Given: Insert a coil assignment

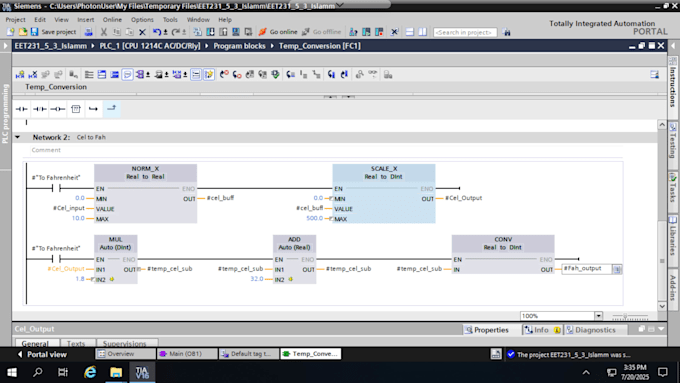Looking at the screenshot, I should [x=57, y=109].
